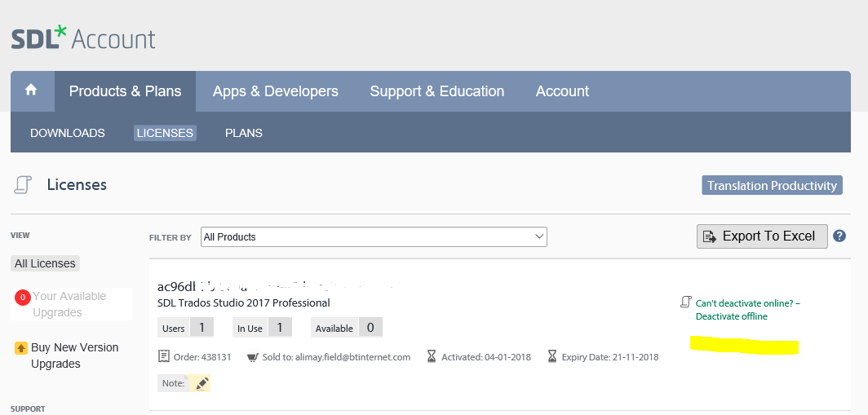Screen dimensions: 868x415
Task: Click the Expiry Date: 21-11-2018 text
Action: point(610,357)
